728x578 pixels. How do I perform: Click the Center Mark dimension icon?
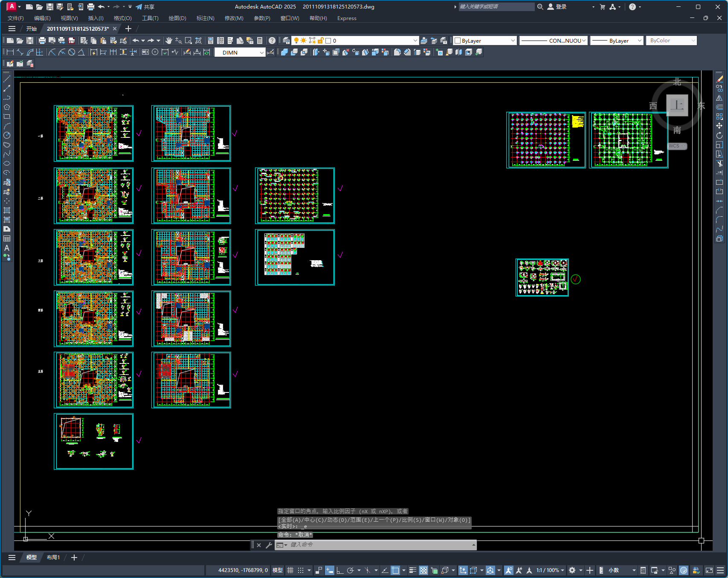coord(155,52)
